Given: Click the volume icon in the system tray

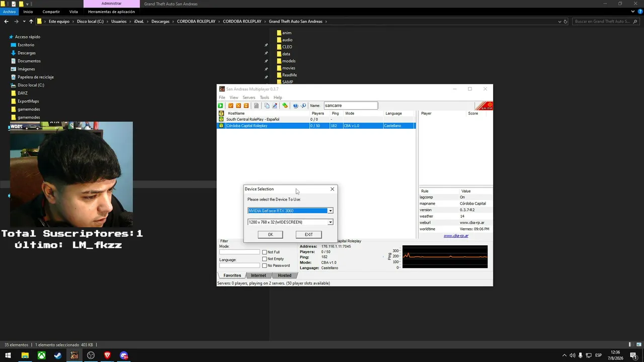Looking at the screenshot, I should (x=572, y=355).
